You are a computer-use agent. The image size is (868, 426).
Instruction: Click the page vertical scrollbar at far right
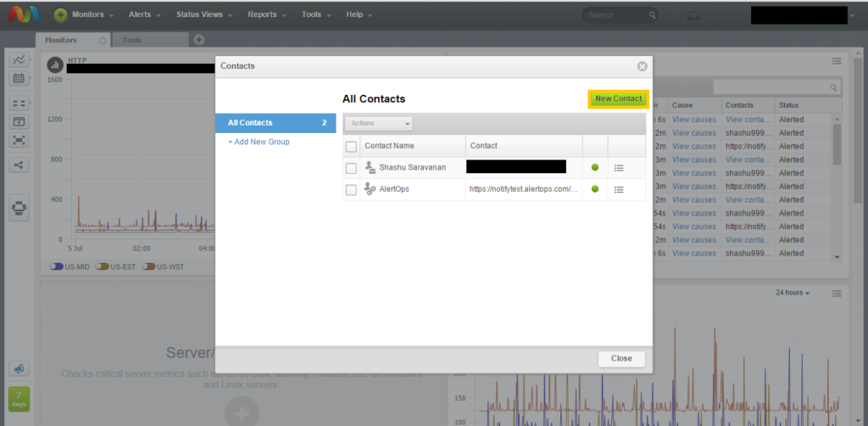point(858,130)
